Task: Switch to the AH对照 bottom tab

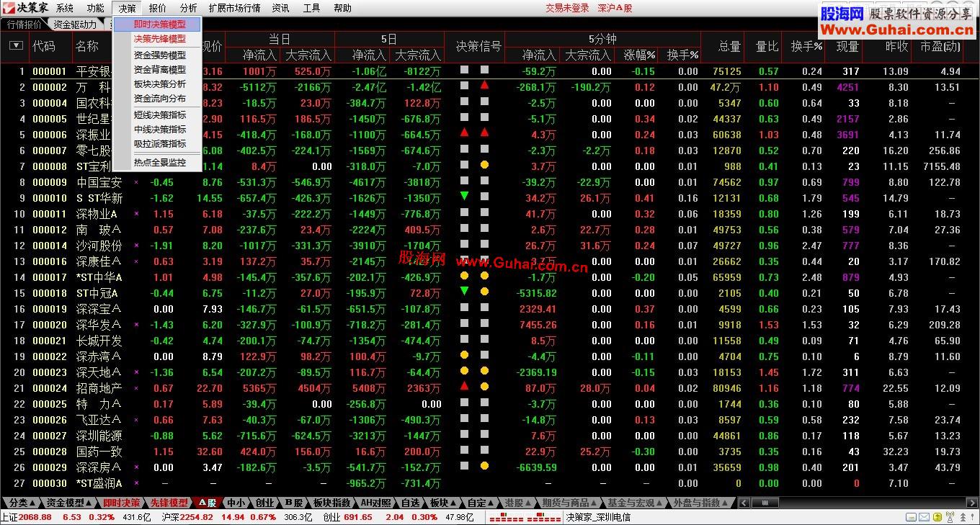Action: pos(375,503)
